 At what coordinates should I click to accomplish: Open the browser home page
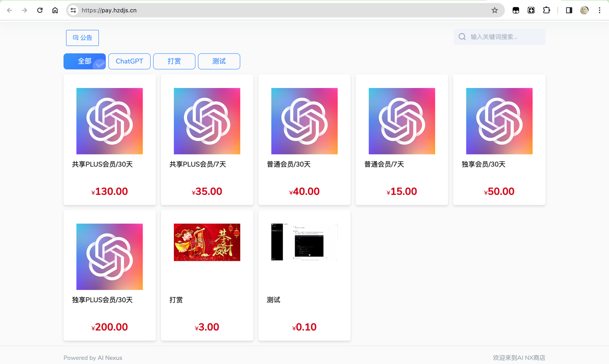[55, 10]
